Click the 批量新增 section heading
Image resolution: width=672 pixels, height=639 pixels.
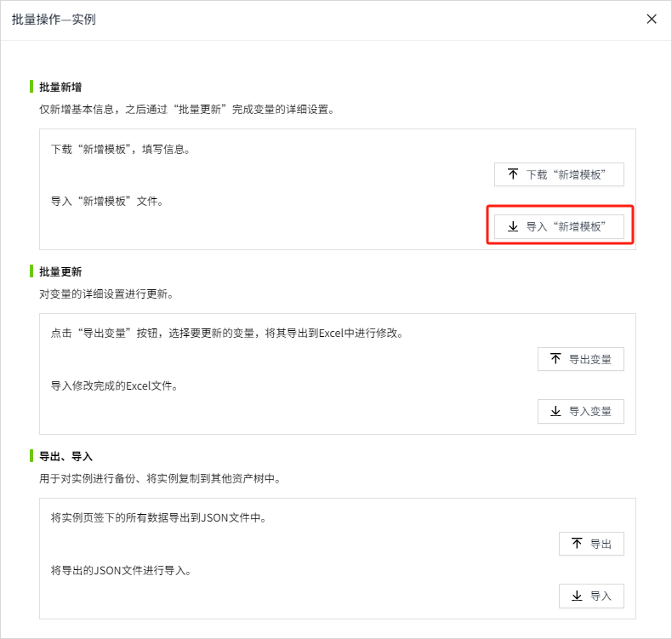click(x=60, y=87)
